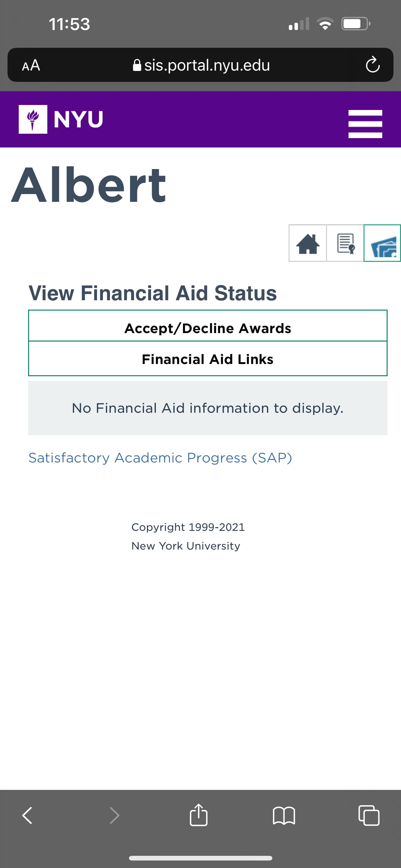Tap the iOS home indicator bar
Image resolution: width=401 pixels, height=868 pixels.
[200, 858]
